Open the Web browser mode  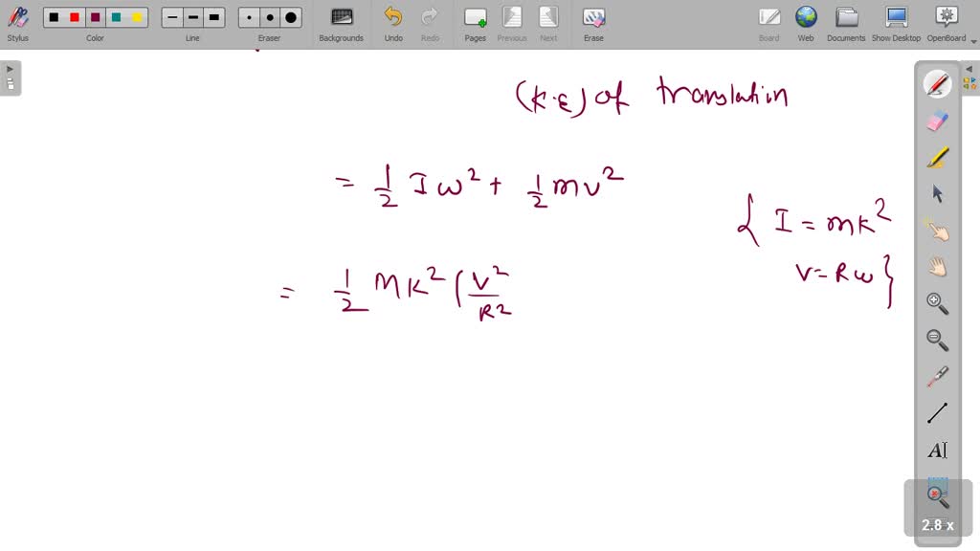[x=806, y=24]
